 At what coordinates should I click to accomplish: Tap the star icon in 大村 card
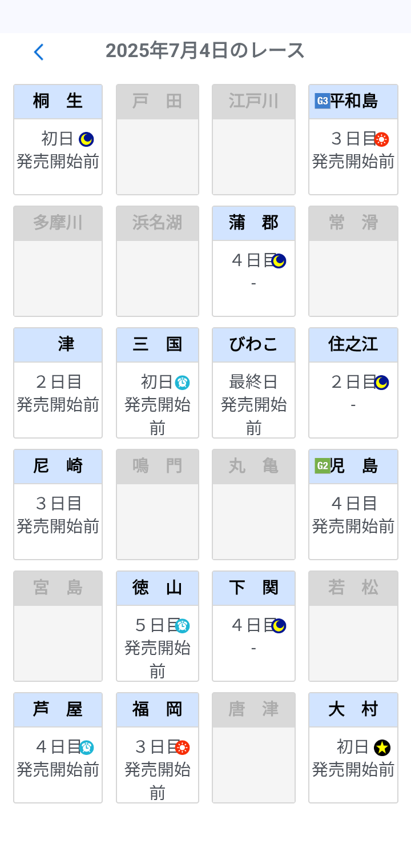coord(382,748)
